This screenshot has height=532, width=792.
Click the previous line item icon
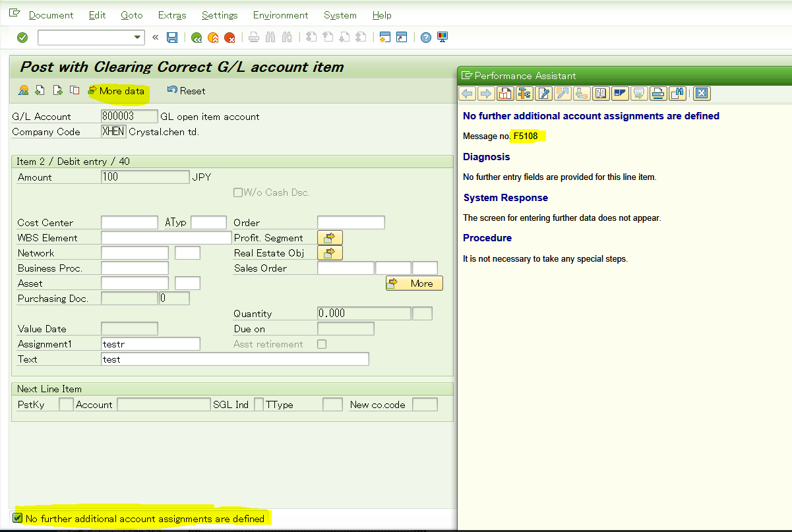[40, 90]
